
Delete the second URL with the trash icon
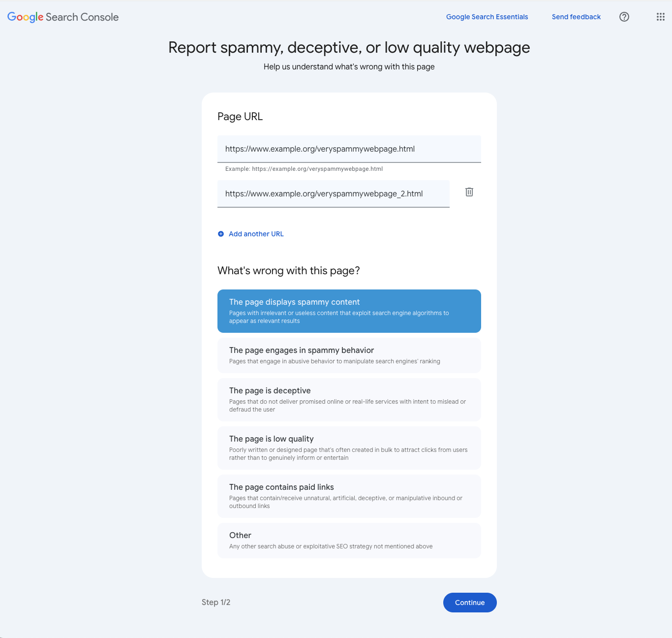tap(469, 192)
